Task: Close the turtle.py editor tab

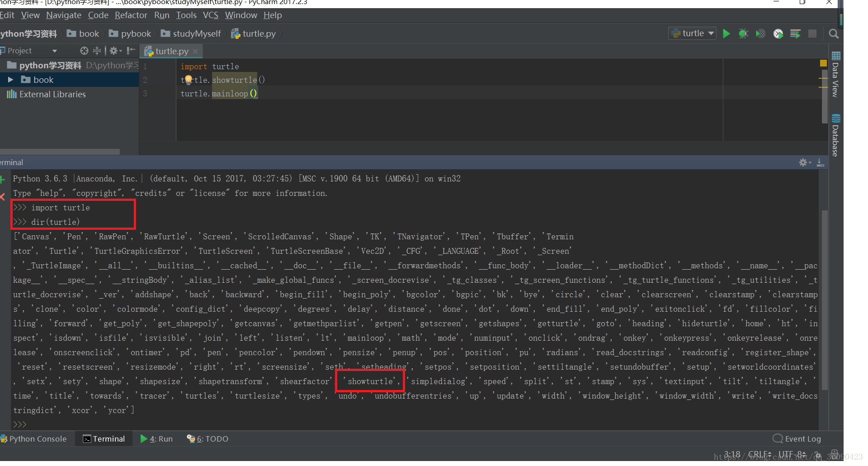Action: click(x=195, y=52)
